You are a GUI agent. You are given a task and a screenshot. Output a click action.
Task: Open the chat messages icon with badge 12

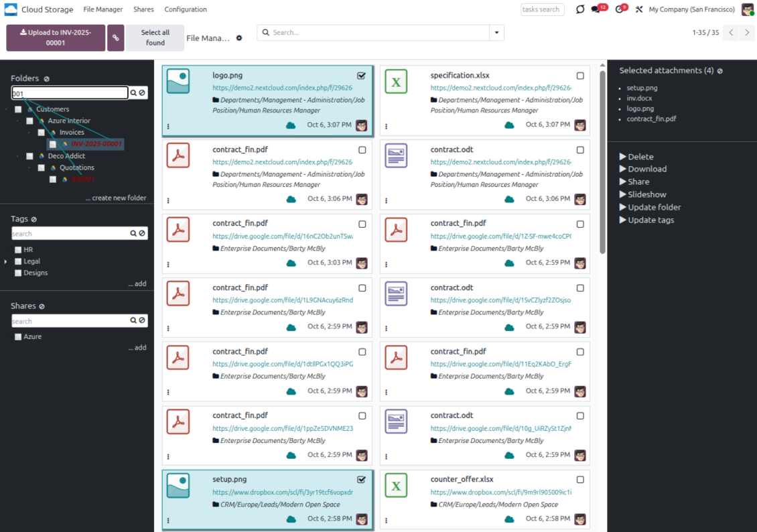pyautogui.click(x=596, y=9)
